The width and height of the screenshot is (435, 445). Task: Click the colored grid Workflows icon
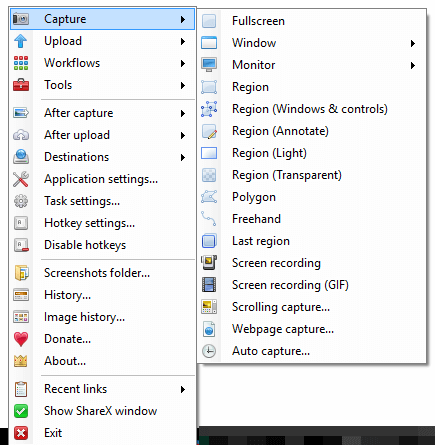tap(21, 63)
